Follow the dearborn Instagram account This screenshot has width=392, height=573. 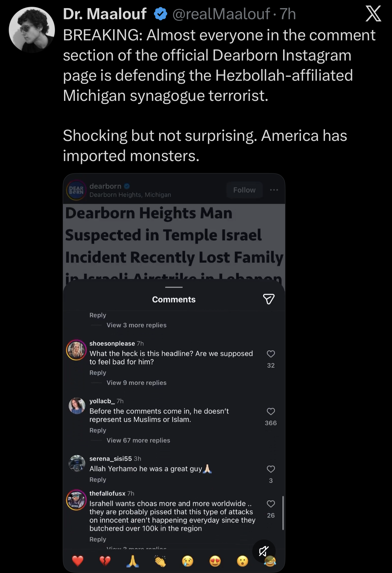pos(244,190)
